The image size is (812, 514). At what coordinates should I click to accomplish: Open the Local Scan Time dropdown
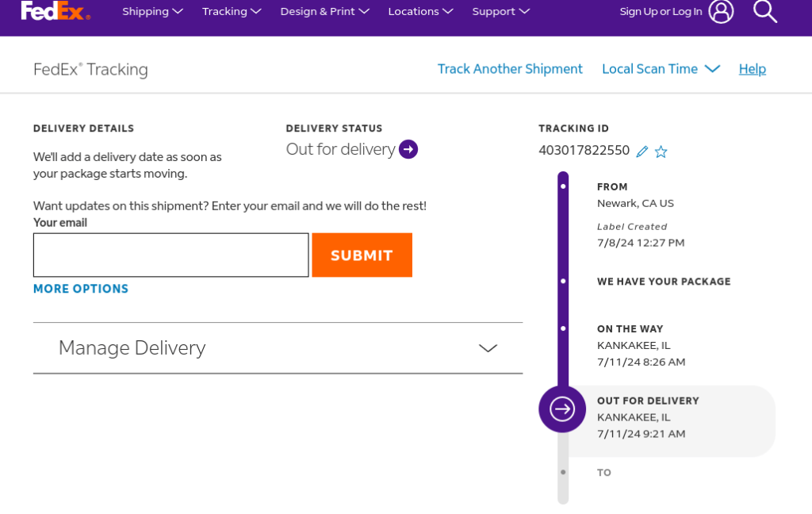click(661, 69)
